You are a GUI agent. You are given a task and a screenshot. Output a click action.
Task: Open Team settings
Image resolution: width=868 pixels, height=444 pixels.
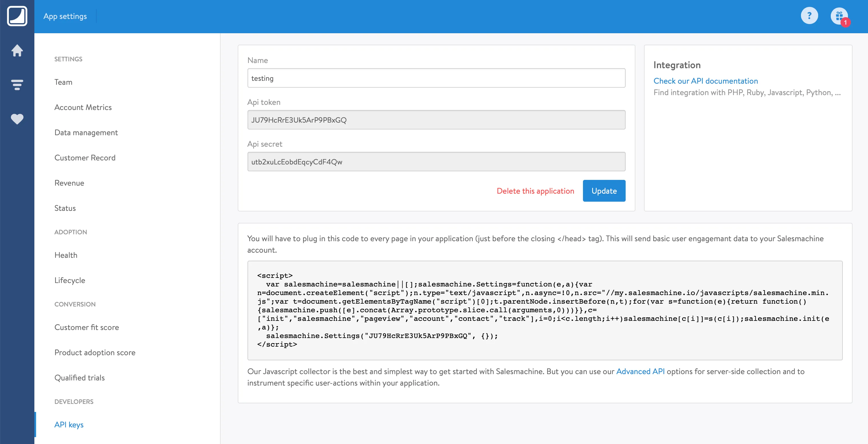63,82
